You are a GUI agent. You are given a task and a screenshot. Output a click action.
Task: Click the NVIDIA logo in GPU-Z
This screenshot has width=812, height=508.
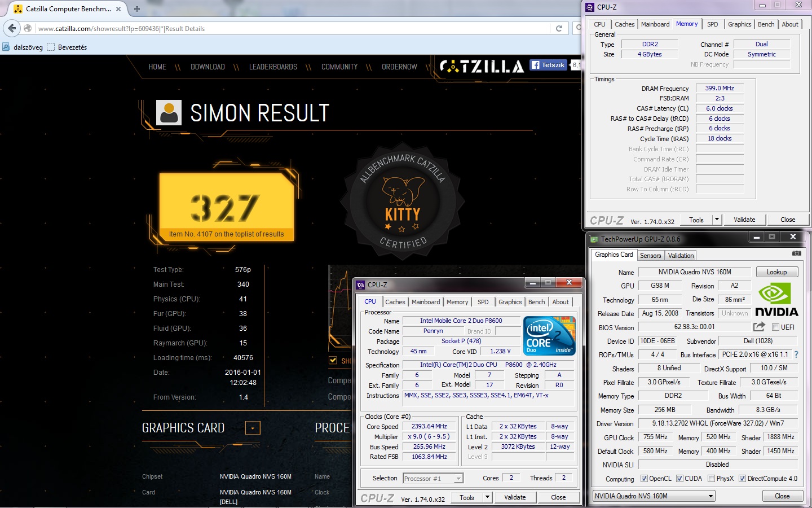click(776, 300)
